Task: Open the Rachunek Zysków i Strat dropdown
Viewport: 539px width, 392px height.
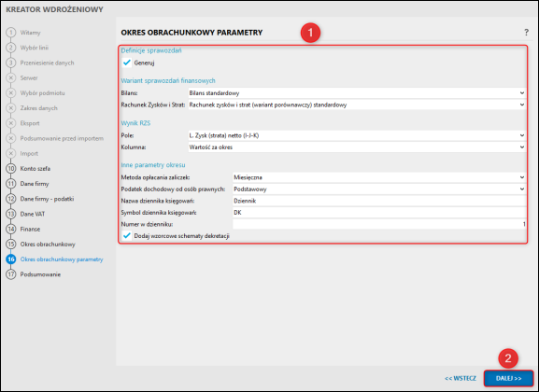Action: 357,105
